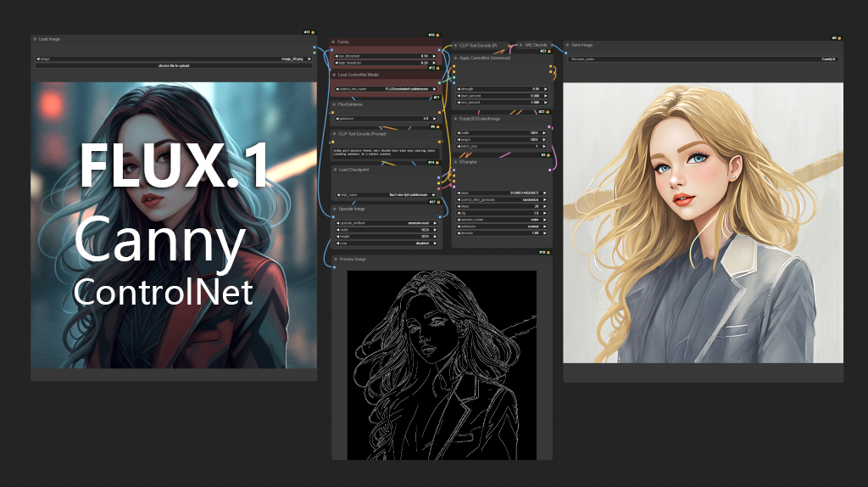
Task: Click KSampler's pink latent input port
Action: [x=454, y=187]
